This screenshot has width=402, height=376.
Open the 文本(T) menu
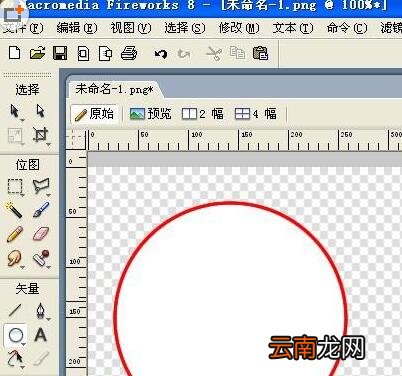coord(293,28)
